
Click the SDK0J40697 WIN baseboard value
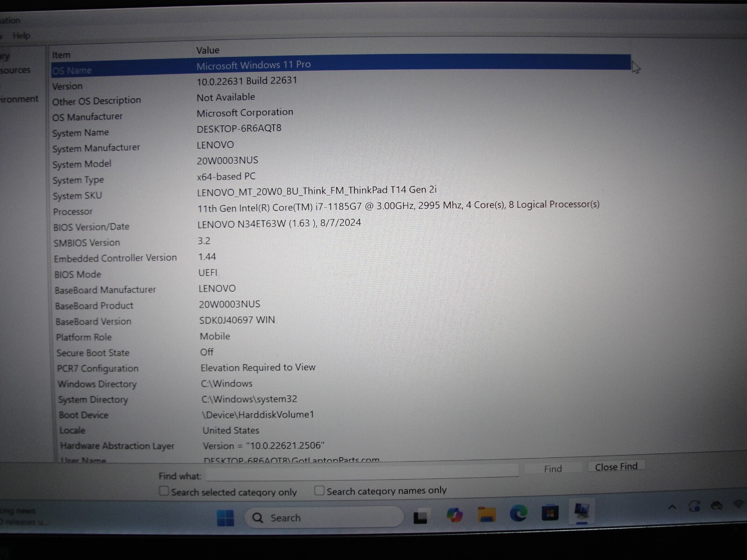237,320
